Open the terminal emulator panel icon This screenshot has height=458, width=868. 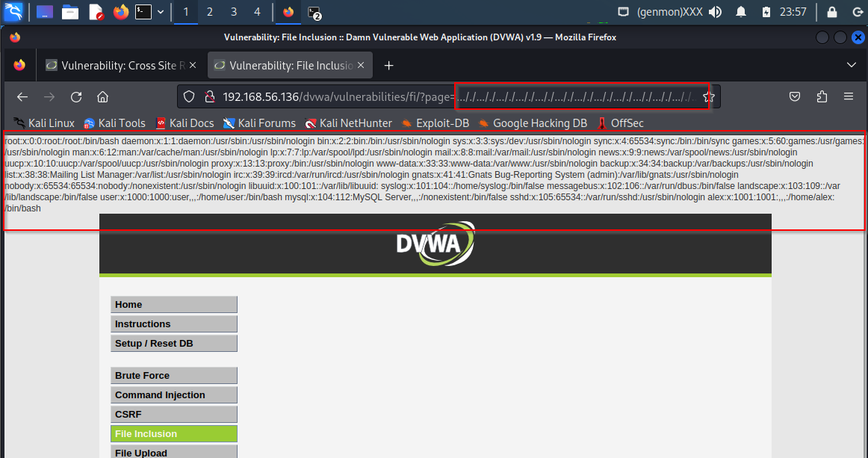pos(143,12)
